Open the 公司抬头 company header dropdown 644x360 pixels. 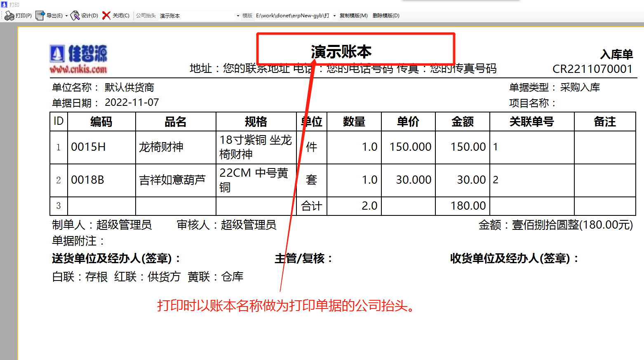pyautogui.click(x=237, y=15)
